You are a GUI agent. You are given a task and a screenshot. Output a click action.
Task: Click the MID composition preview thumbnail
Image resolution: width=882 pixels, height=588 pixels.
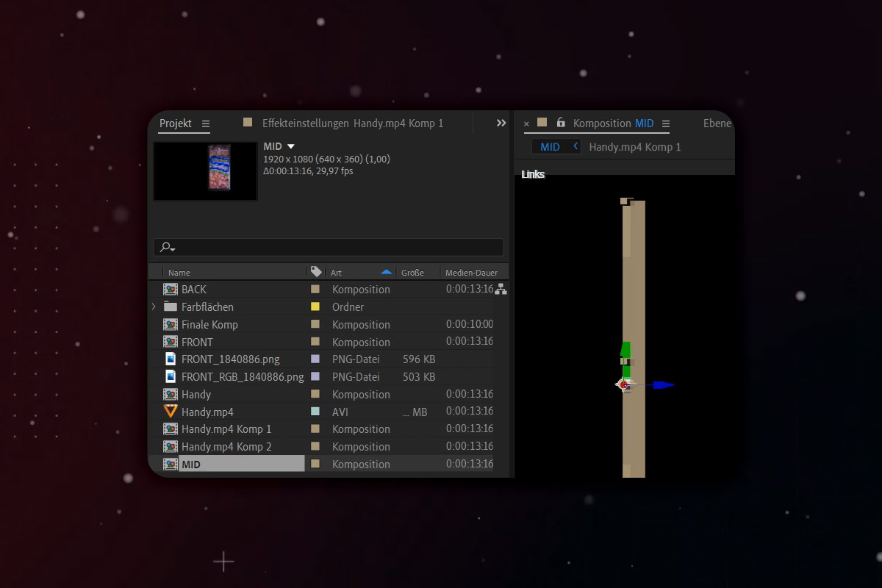tap(205, 171)
